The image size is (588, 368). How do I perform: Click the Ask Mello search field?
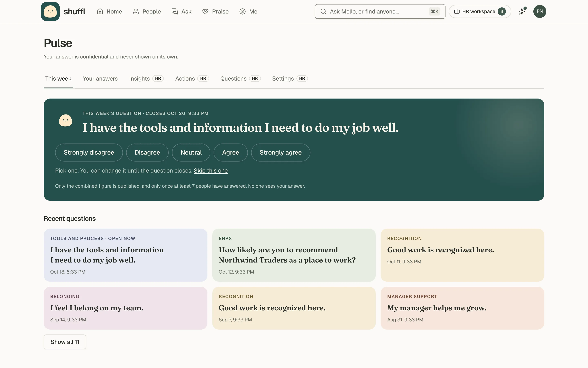point(380,11)
